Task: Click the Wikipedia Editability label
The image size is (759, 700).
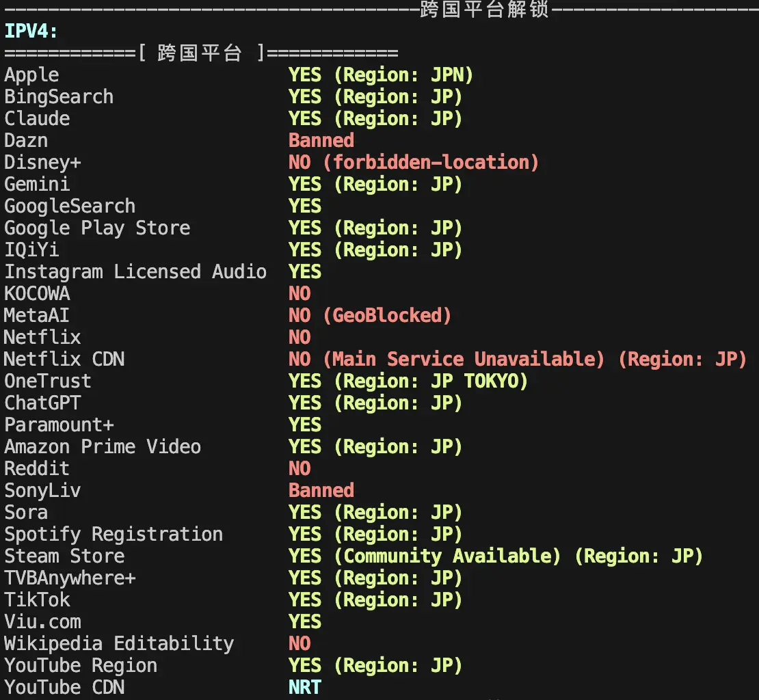Action: pyautogui.click(x=119, y=645)
